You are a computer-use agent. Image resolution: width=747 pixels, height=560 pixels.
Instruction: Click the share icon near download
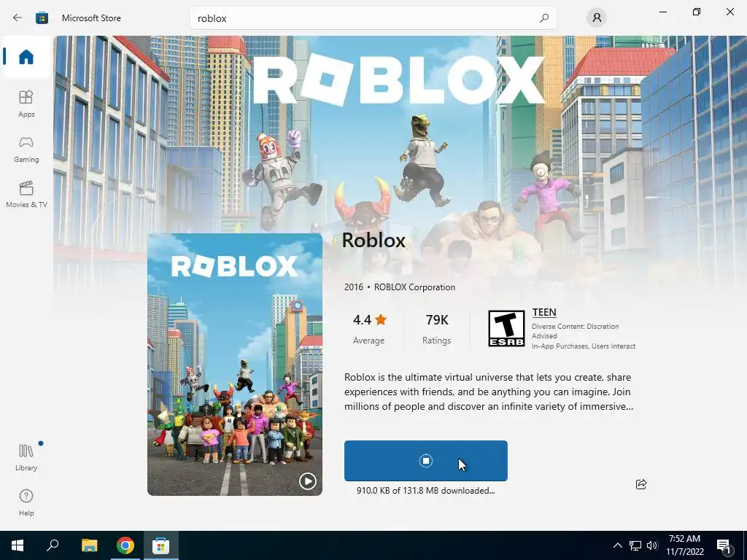(641, 484)
